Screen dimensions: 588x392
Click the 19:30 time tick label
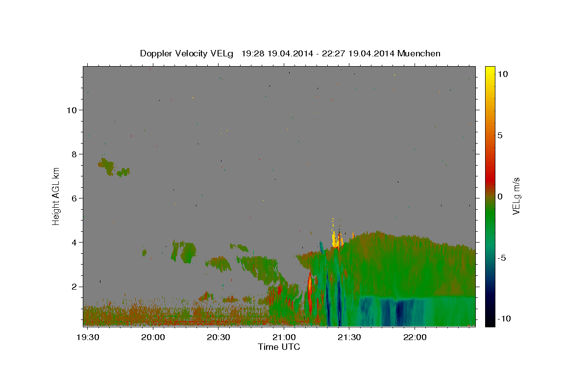(88, 337)
